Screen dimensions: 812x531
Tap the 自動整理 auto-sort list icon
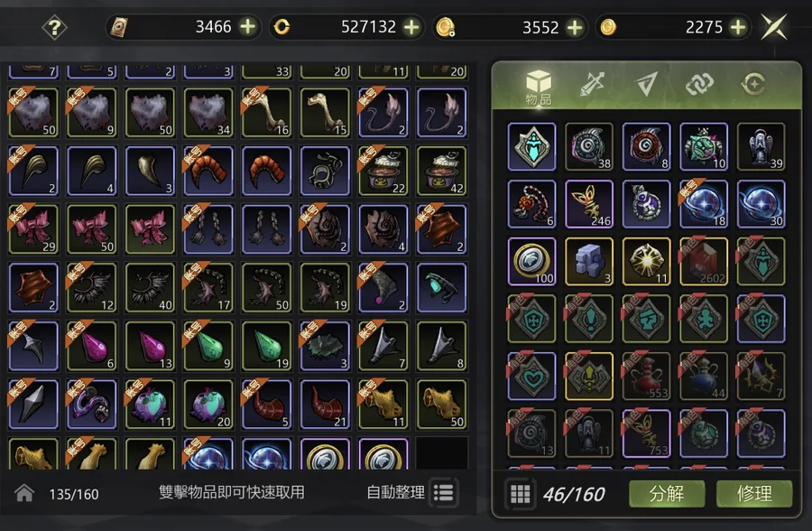[444, 493]
